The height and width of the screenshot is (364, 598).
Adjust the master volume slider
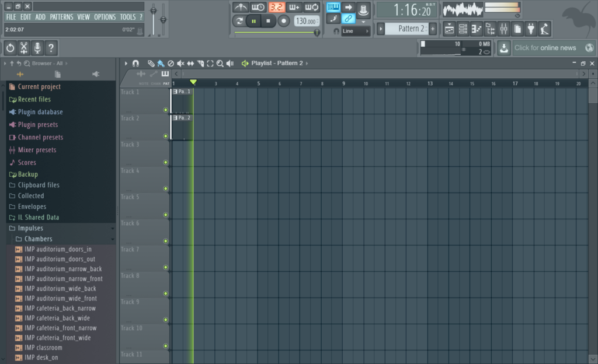(x=154, y=20)
